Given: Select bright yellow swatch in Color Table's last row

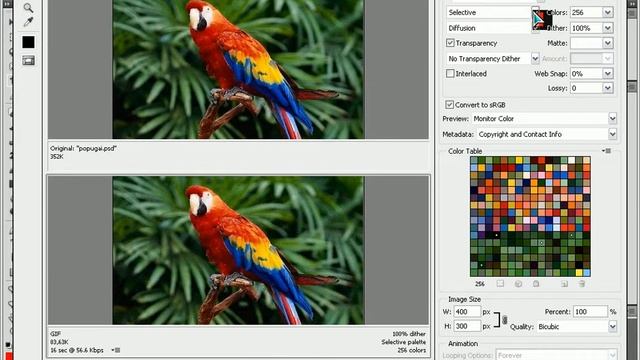Looking at the screenshot, I should click(579, 273).
